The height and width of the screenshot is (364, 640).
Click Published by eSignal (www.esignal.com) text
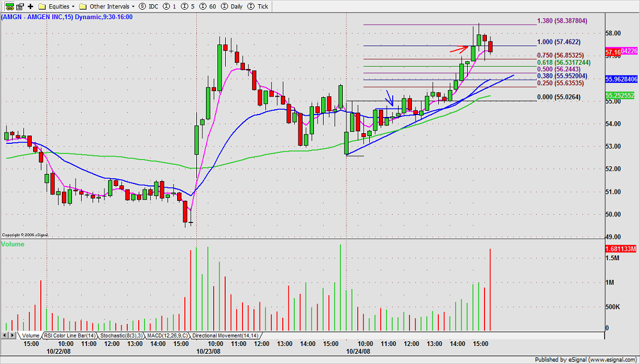586,360
